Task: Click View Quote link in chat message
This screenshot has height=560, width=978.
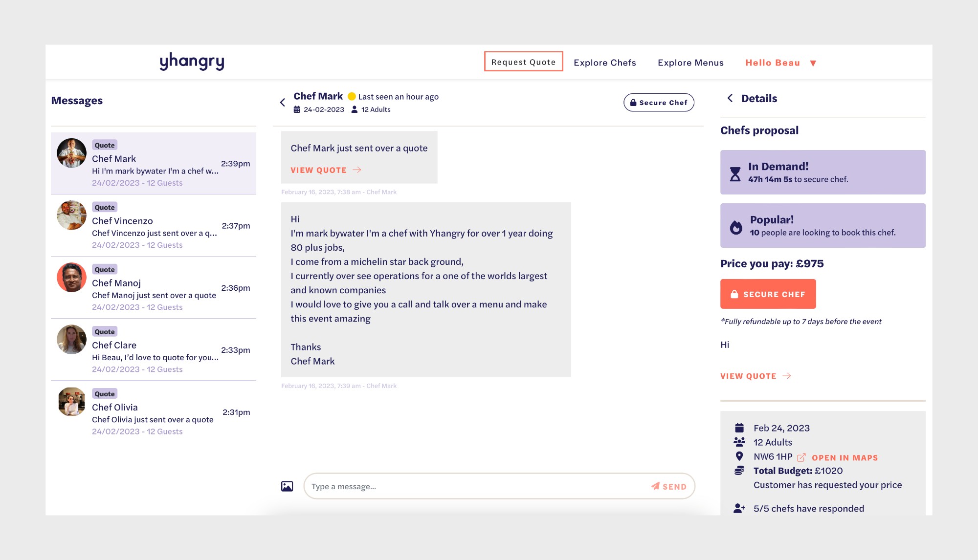Action: pyautogui.click(x=326, y=170)
